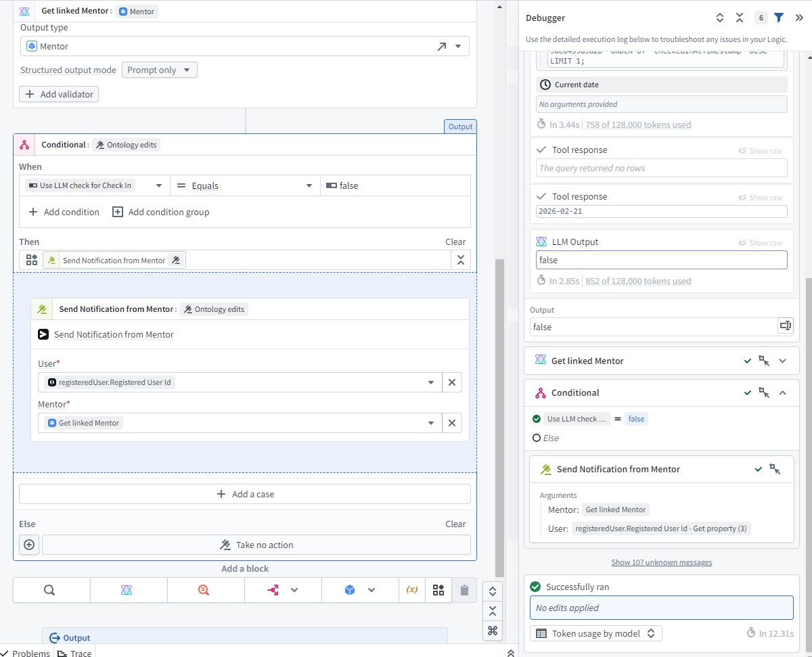The height and width of the screenshot is (657, 812).
Task: Collapse the Debugger panel with double chevron
Action: point(799,18)
